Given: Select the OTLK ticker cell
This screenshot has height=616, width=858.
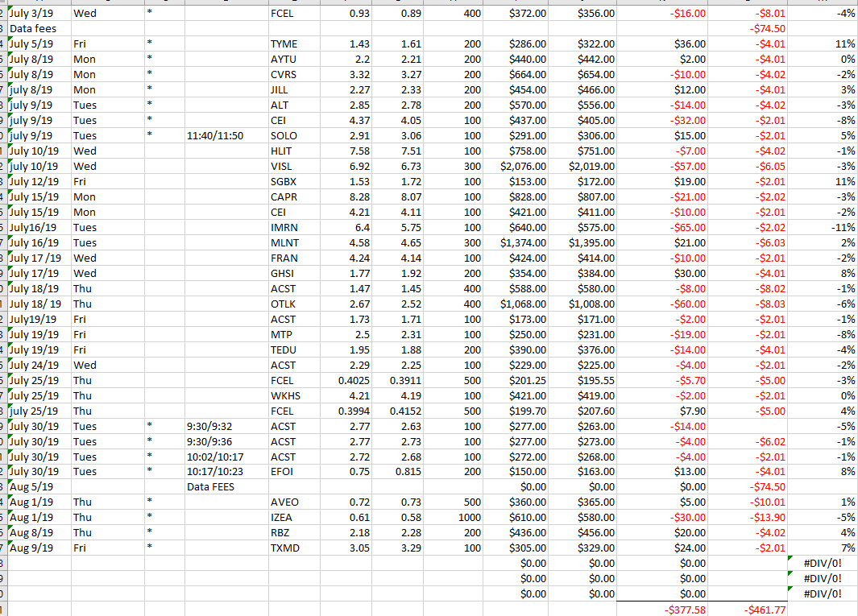Looking at the screenshot, I should click(294, 304).
